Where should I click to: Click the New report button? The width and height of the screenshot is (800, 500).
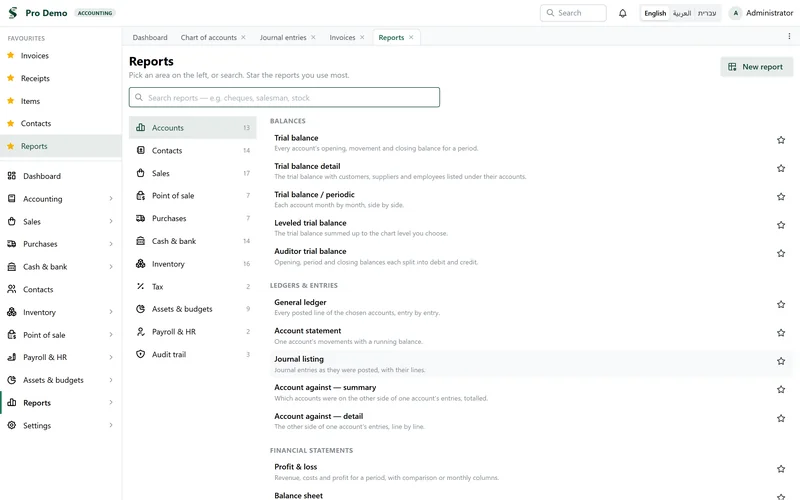coord(756,67)
